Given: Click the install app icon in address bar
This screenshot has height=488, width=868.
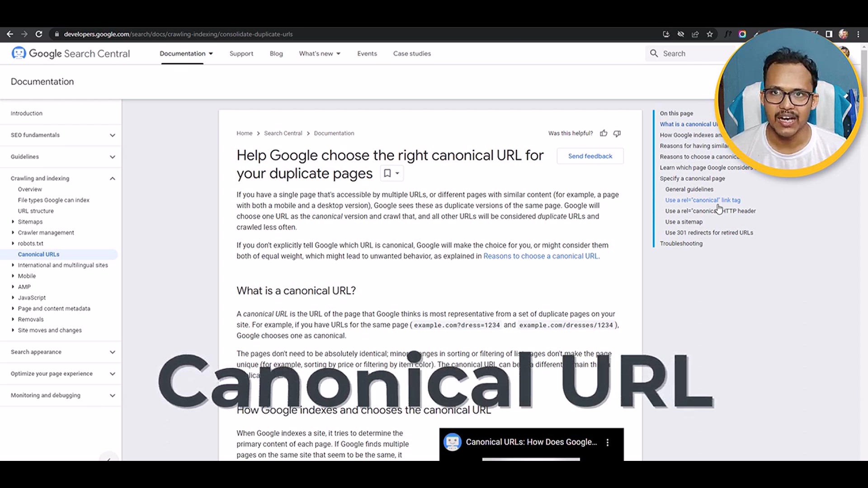Looking at the screenshot, I should 666,34.
